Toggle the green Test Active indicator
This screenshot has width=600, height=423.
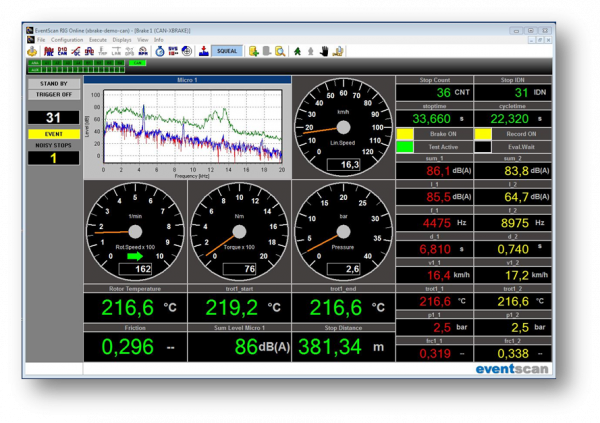(x=405, y=147)
